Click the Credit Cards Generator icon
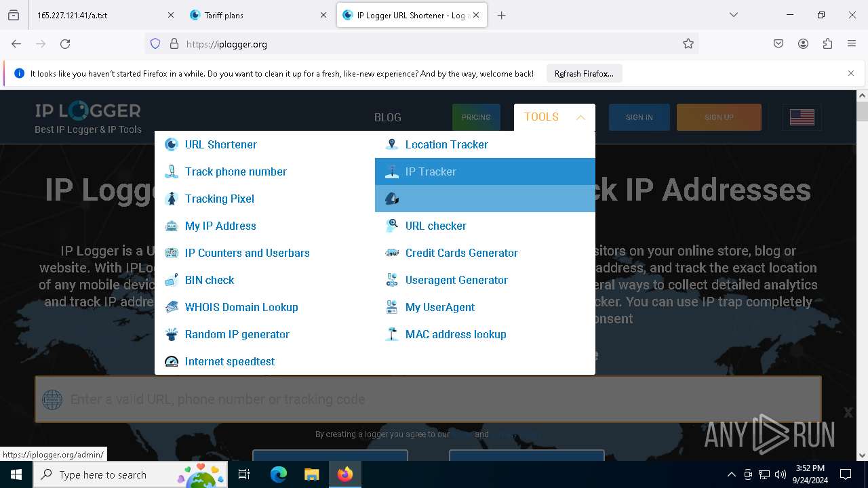 coord(392,253)
